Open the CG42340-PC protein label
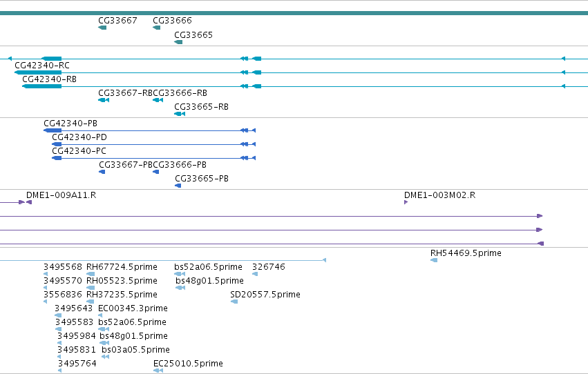588x374 pixels. (79, 151)
